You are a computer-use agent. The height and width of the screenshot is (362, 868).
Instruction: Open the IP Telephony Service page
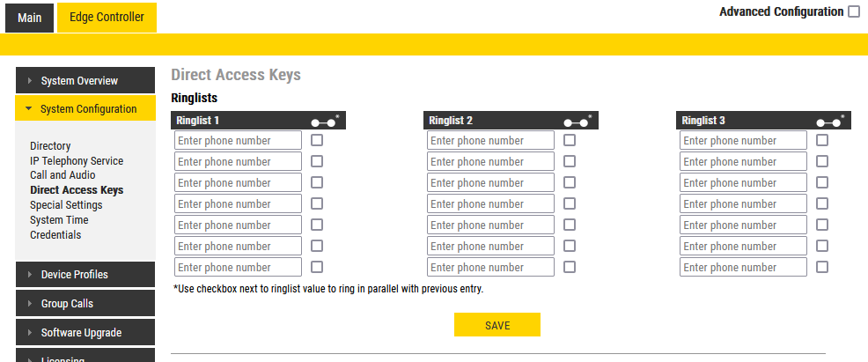pos(77,161)
